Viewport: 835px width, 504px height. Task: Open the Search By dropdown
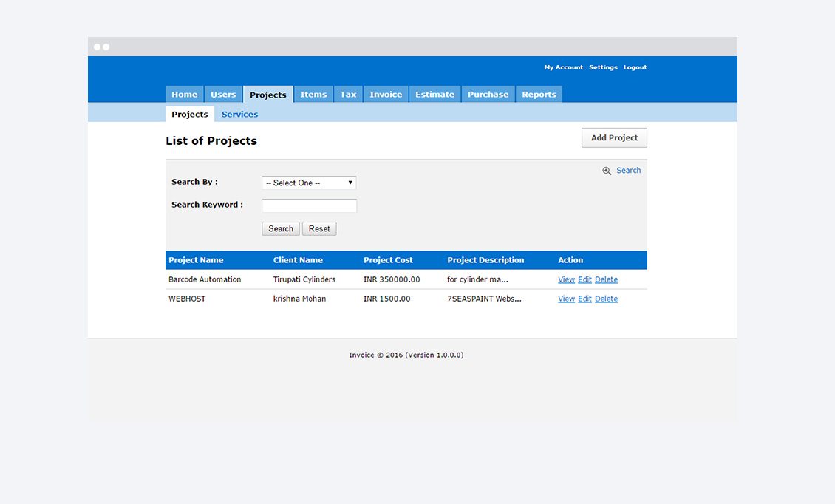(309, 183)
